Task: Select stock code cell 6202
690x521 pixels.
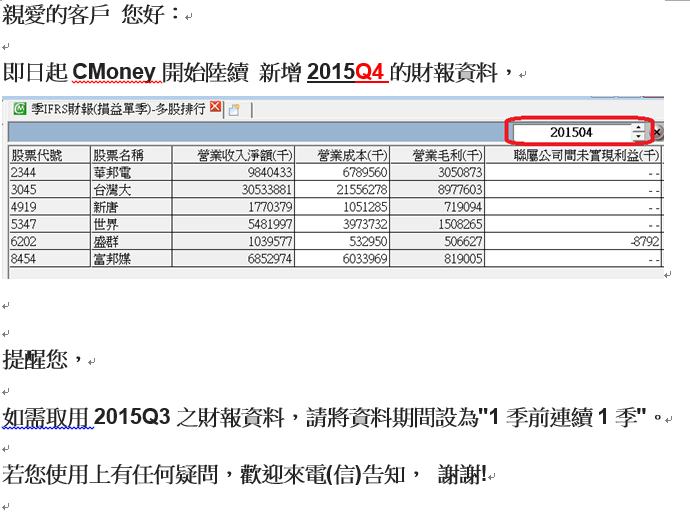Action: pos(49,241)
